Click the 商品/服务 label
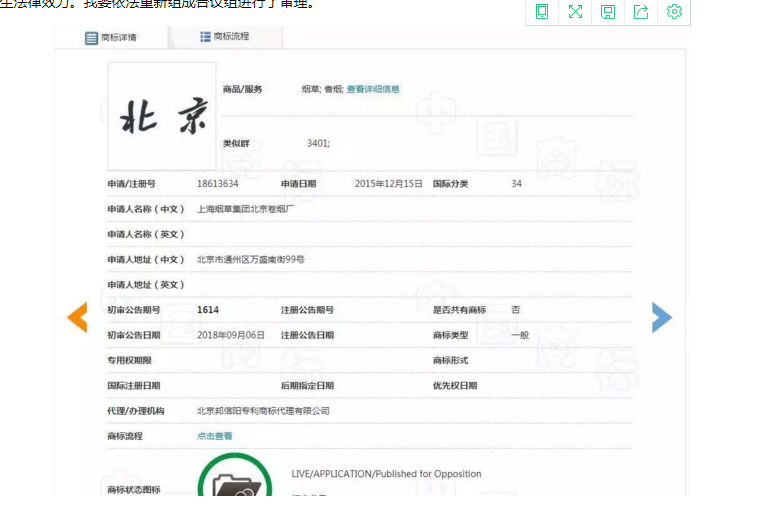 coord(242,89)
